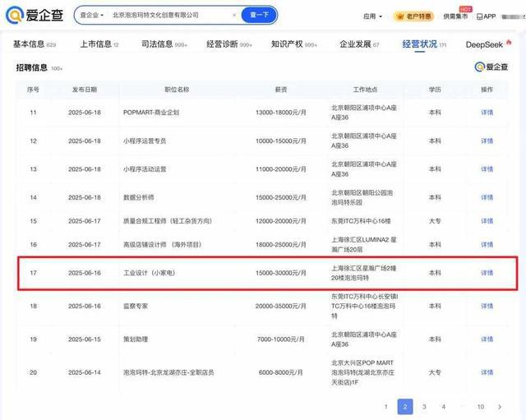Screen dimensions: 526x420
Task: Click the 学历 column header
Action: point(435,90)
